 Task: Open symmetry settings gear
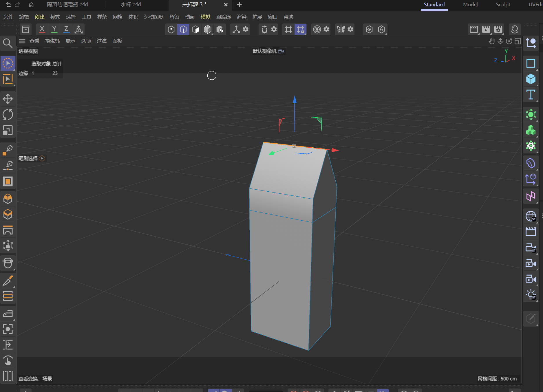tap(350, 29)
